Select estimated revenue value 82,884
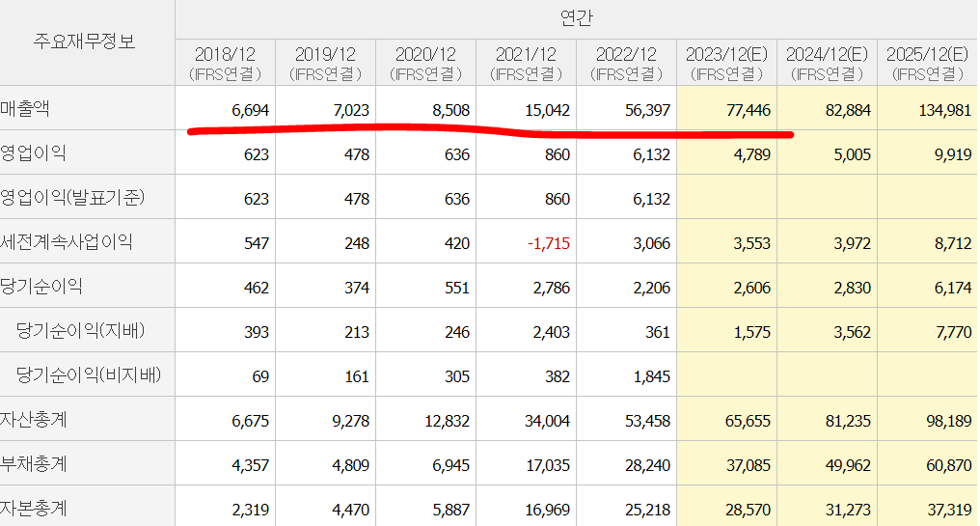The height and width of the screenshot is (526, 980). [x=848, y=111]
